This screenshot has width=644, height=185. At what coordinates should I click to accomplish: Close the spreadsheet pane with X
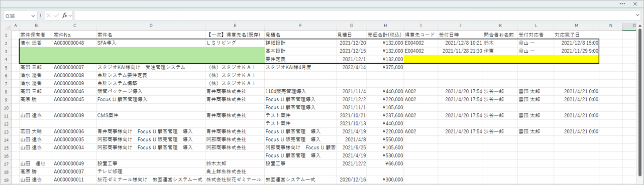tap(635, 4)
